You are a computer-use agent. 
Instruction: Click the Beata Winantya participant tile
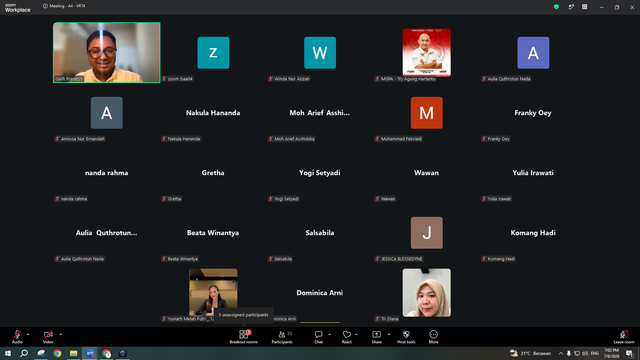click(x=213, y=233)
